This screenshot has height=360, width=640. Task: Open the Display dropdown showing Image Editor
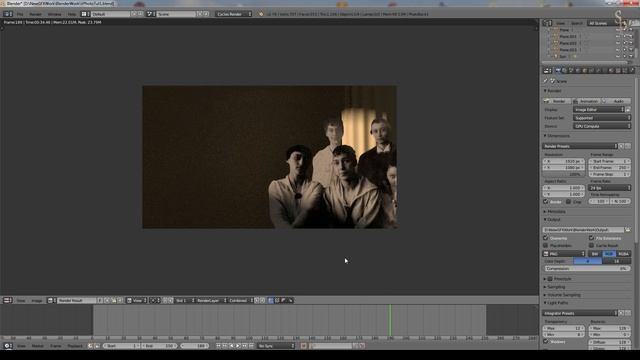click(599, 109)
